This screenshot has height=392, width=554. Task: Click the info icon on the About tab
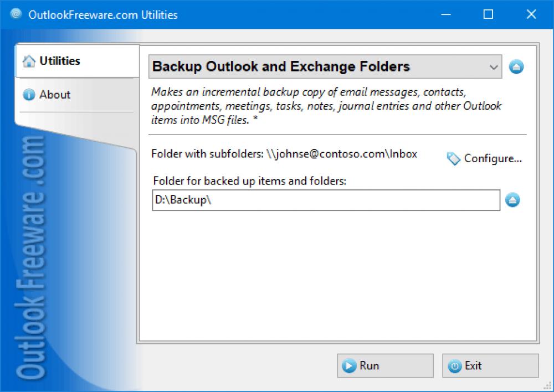coord(29,94)
